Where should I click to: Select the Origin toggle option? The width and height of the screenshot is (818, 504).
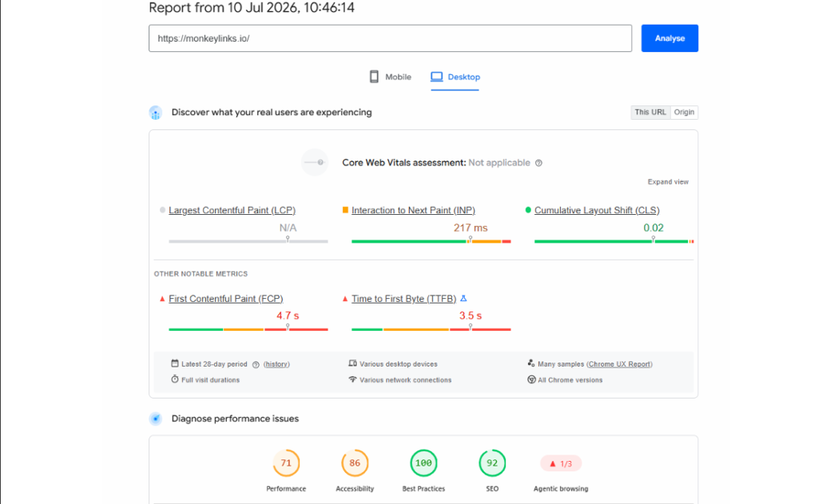(684, 112)
